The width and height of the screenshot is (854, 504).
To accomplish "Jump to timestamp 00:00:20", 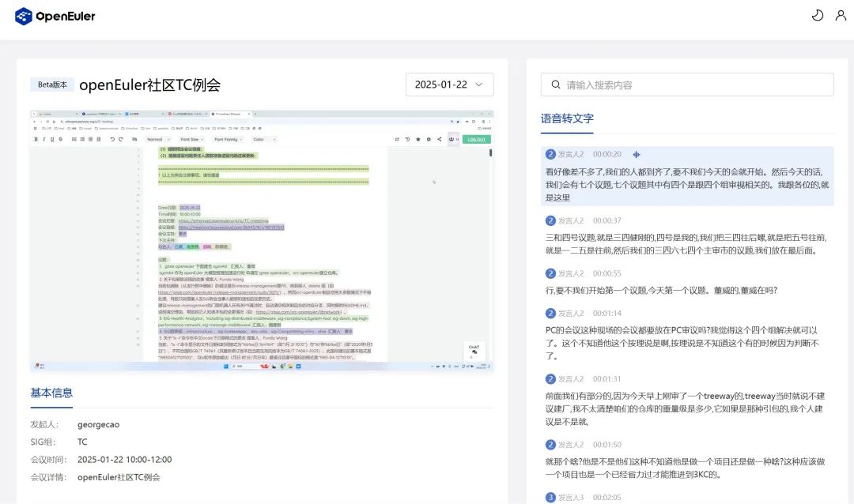I will click(x=606, y=155).
